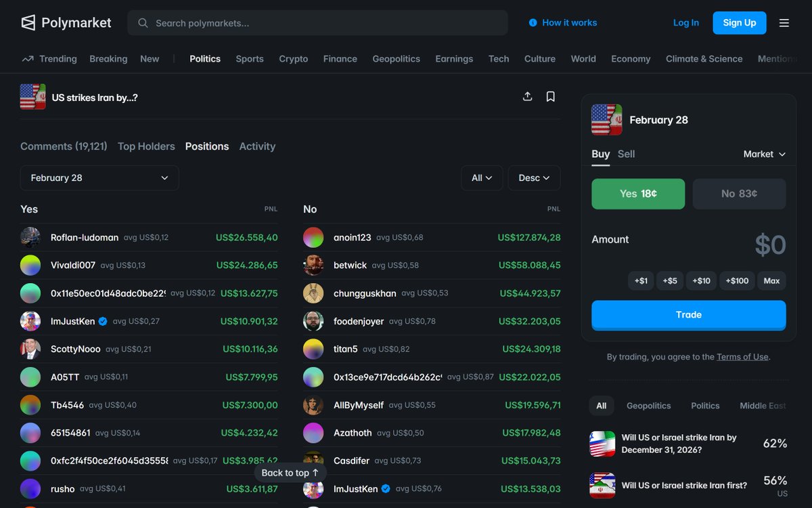Open the hamburger menu icon

(784, 22)
